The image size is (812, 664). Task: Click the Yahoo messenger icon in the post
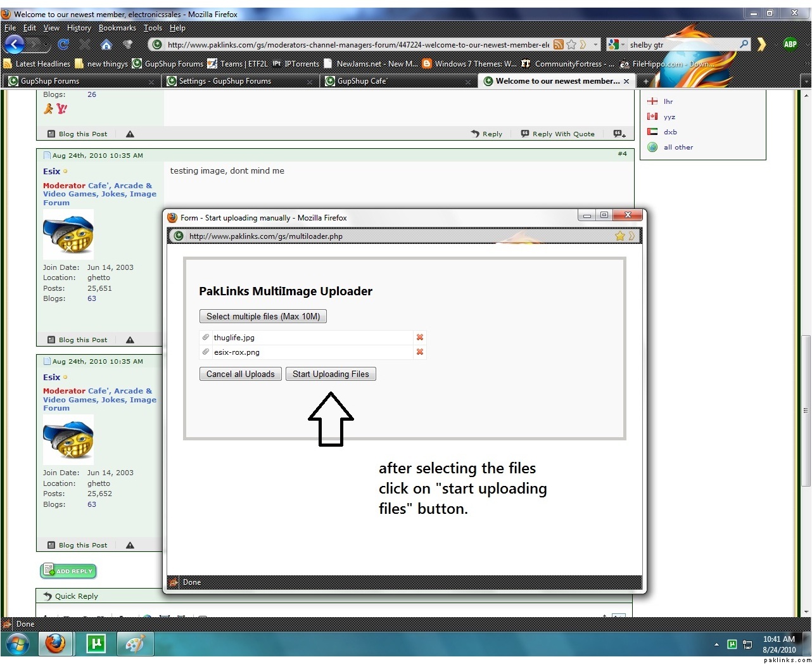click(x=61, y=109)
